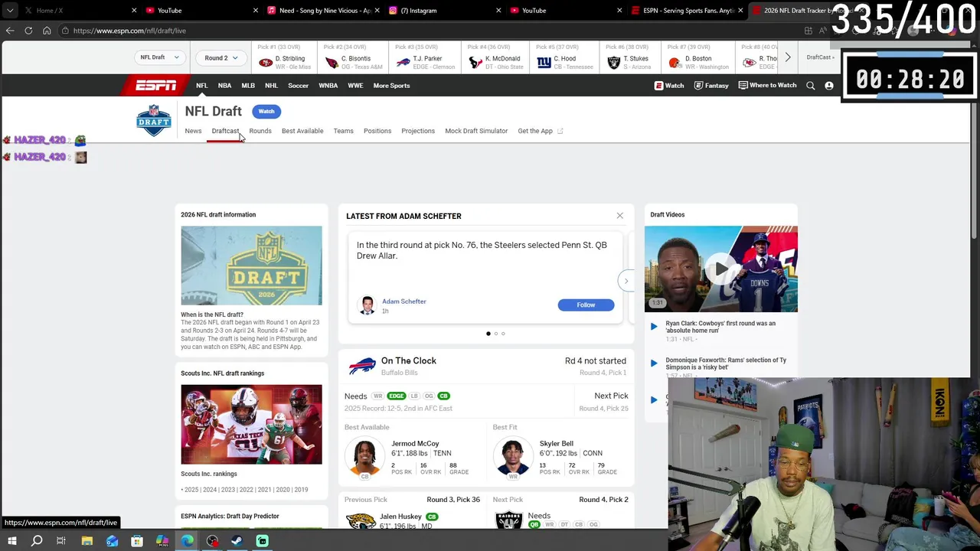
Task: Select Pick #5 C. Hood card
Action: (566, 57)
